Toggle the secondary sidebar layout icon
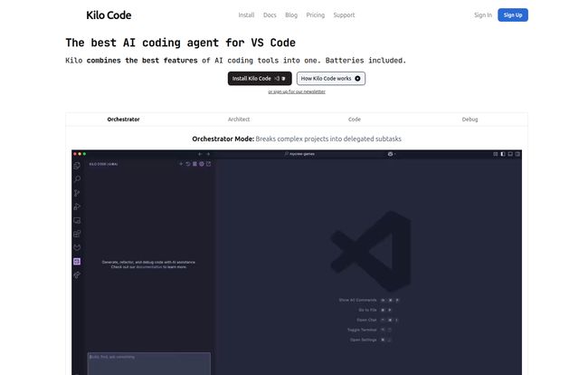This screenshot has width=588, height=375. click(517, 154)
